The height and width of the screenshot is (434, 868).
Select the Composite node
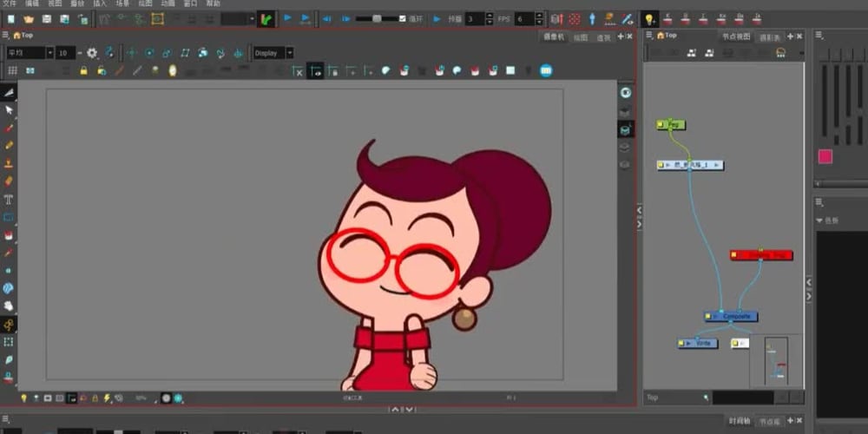[x=731, y=317]
